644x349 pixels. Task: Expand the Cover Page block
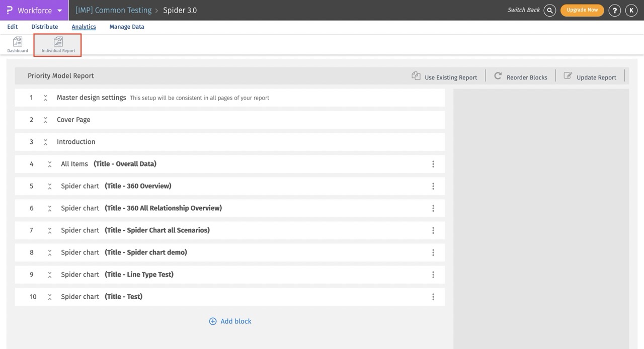point(45,120)
